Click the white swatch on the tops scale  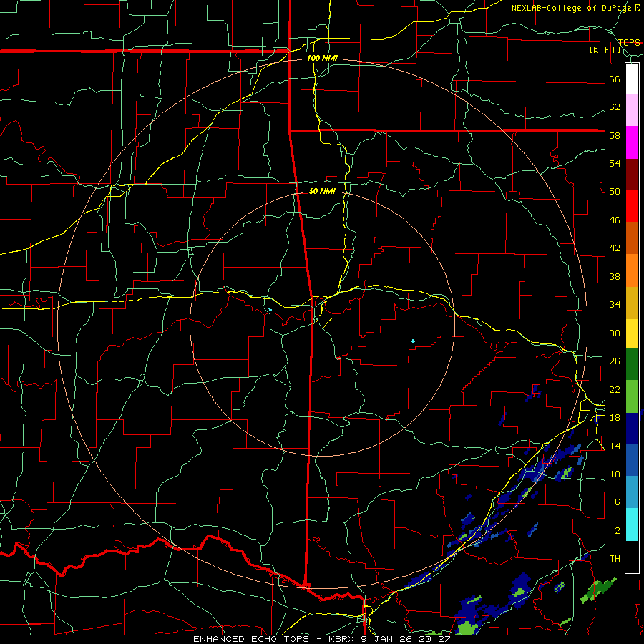(632, 79)
